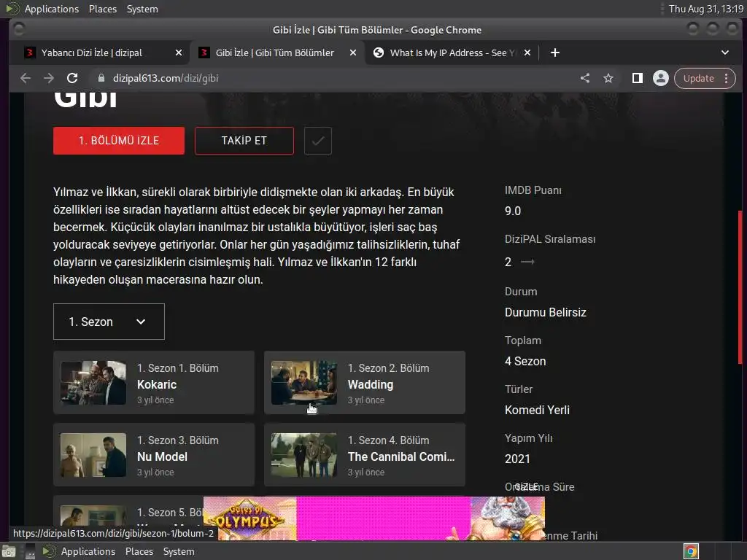Click the Durumu Belirsiz status text
This screenshot has width=747, height=560.
546,312
